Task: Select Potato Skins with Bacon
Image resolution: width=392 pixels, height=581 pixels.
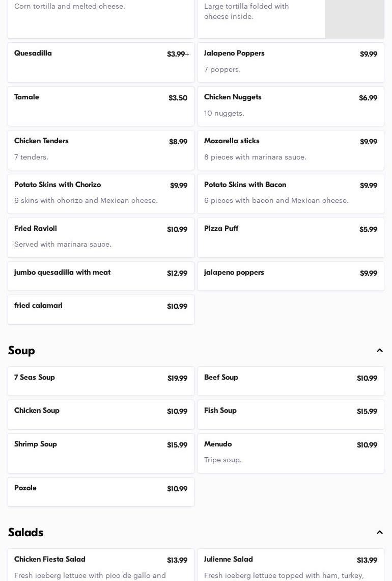Action: tap(291, 194)
